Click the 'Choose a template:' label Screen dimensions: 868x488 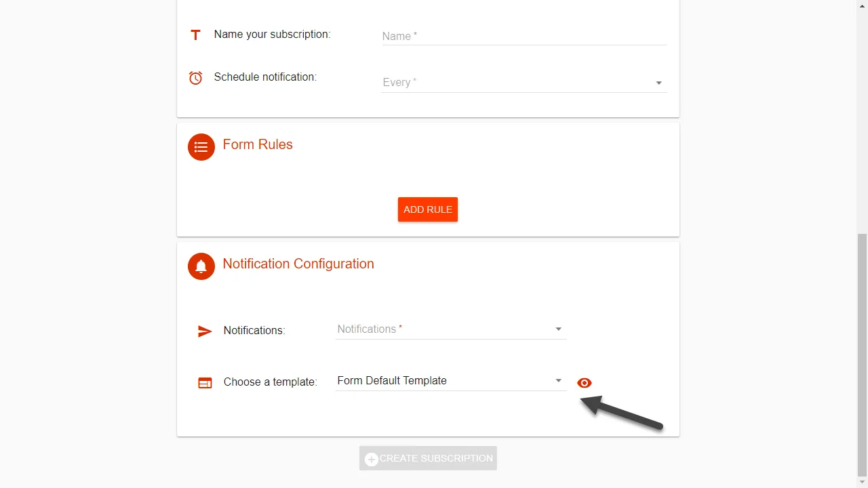coord(271,382)
